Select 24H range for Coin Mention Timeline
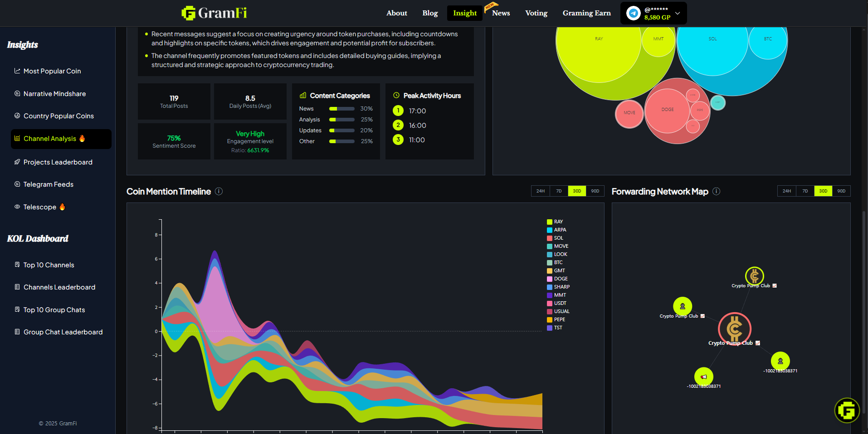This screenshot has width=868, height=434. click(540, 191)
